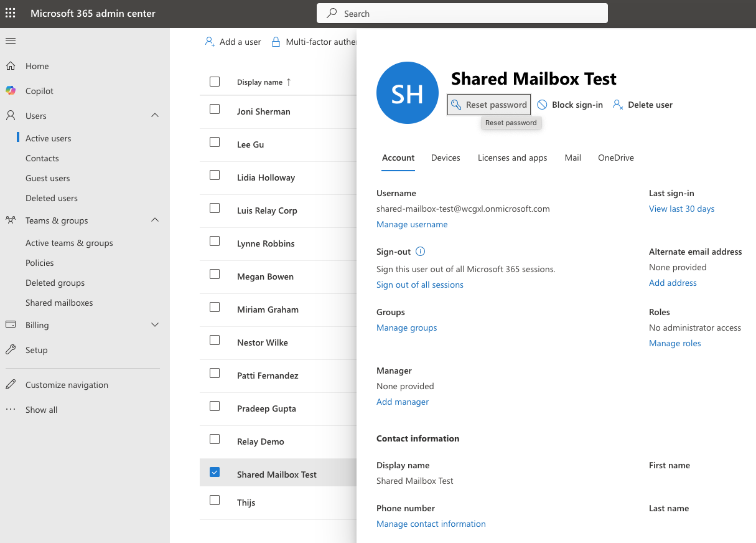Click the Reset password button
Viewport: 756px width, 543px height.
coord(488,104)
